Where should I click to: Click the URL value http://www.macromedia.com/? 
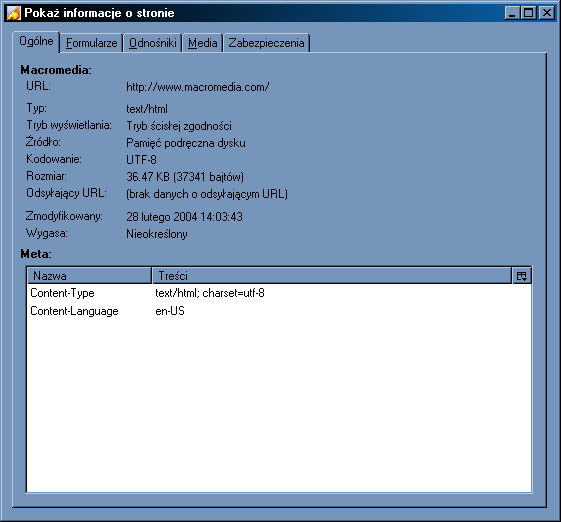[197, 87]
